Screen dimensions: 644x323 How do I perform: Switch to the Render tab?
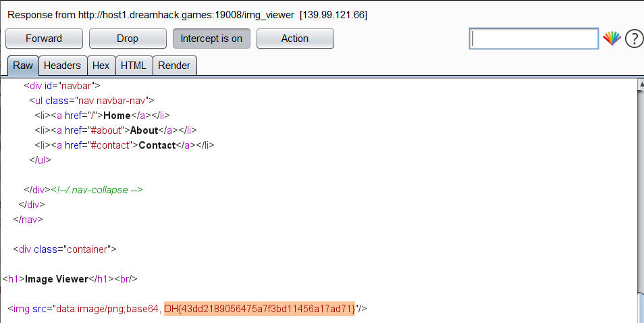174,66
